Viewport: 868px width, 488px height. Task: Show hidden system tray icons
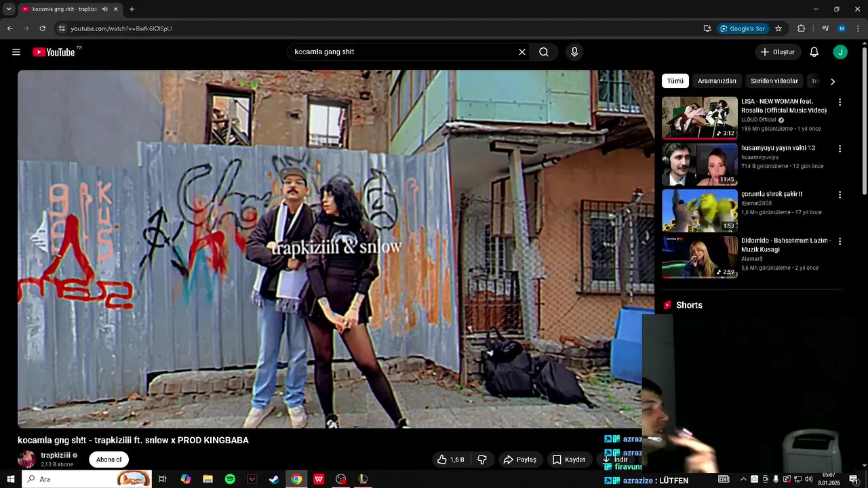coord(743,479)
